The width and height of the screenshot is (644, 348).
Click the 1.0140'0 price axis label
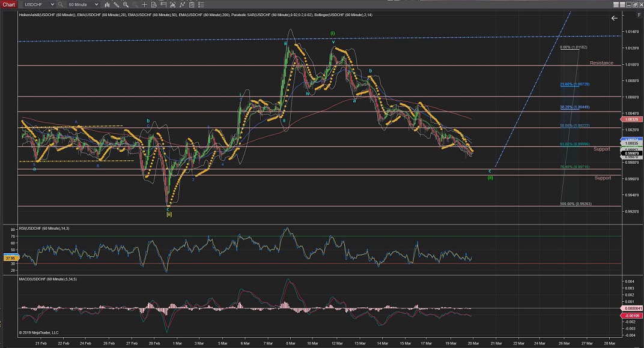[x=631, y=32]
